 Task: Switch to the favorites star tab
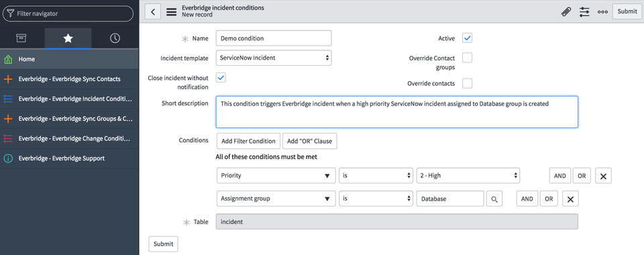point(68,38)
